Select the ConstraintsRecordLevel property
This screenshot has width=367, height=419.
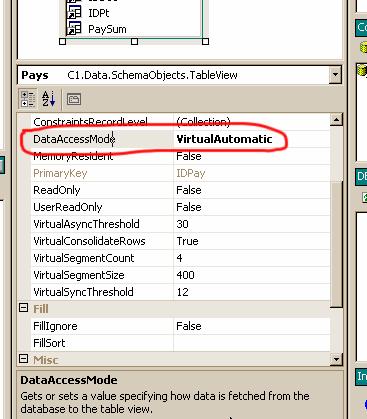90,122
